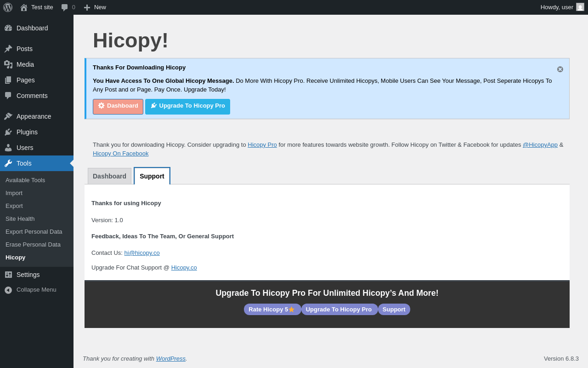This screenshot has width=588, height=368.
Task: Open the Settings label in sidebar
Action: 28,275
